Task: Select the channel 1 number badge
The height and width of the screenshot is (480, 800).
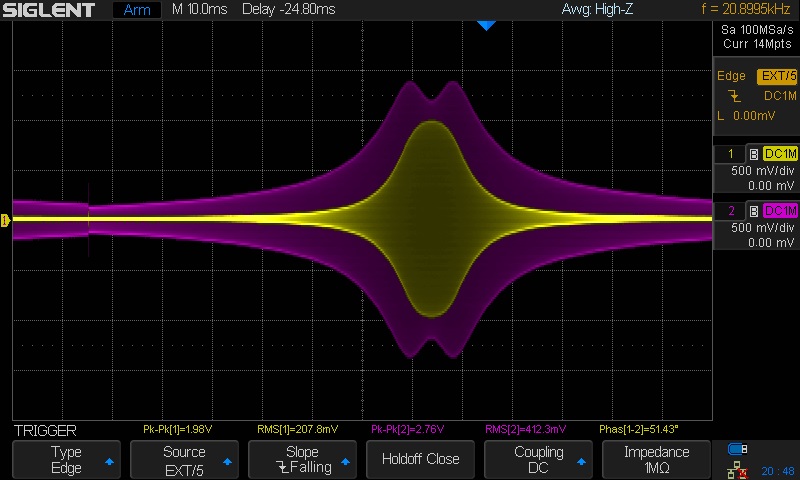Action: [730, 154]
